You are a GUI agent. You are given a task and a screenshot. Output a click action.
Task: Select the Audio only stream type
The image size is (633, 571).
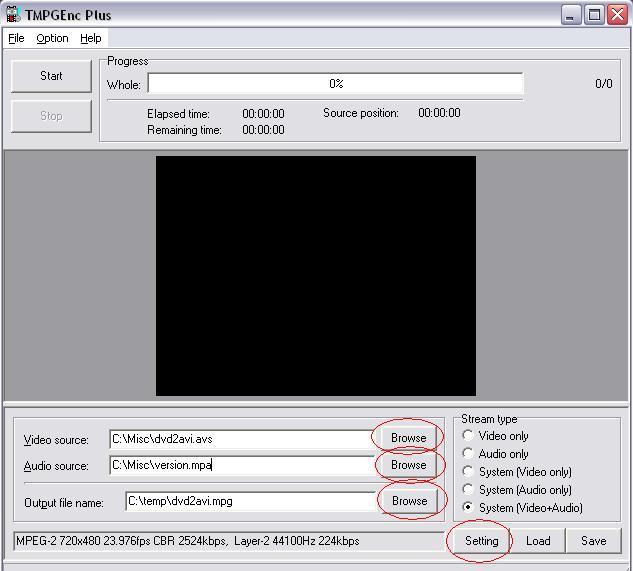point(496,454)
